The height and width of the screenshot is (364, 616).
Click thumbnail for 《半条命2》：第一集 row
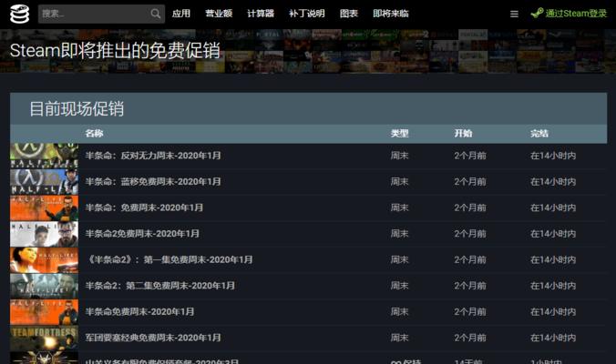(44, 259)
